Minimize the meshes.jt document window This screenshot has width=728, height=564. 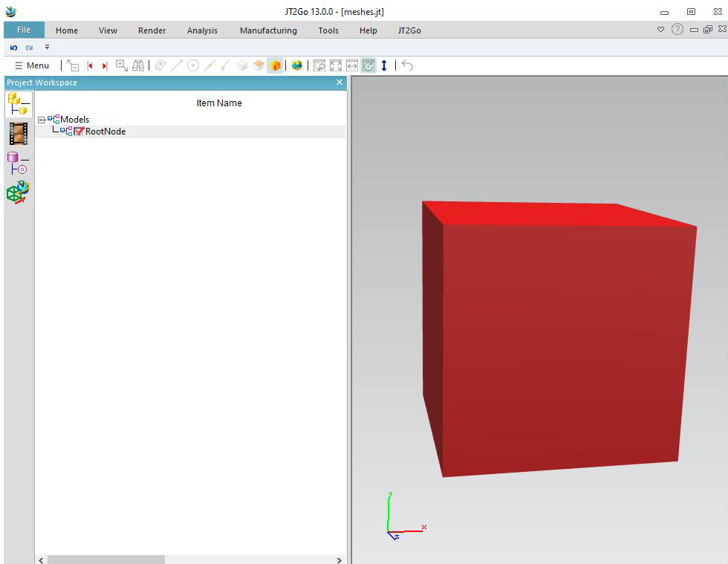coord(694,30)
